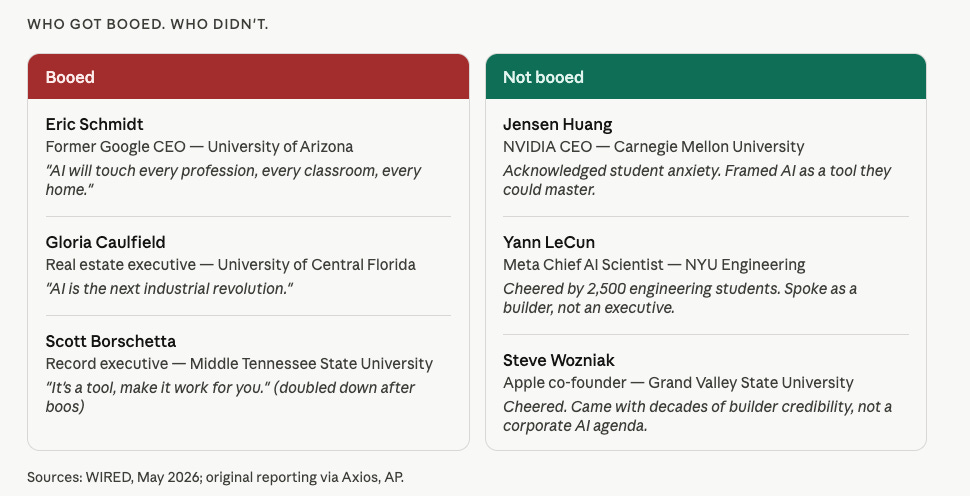
Task: Click the quote "It's a tool, make it work"
Action: 231,397
